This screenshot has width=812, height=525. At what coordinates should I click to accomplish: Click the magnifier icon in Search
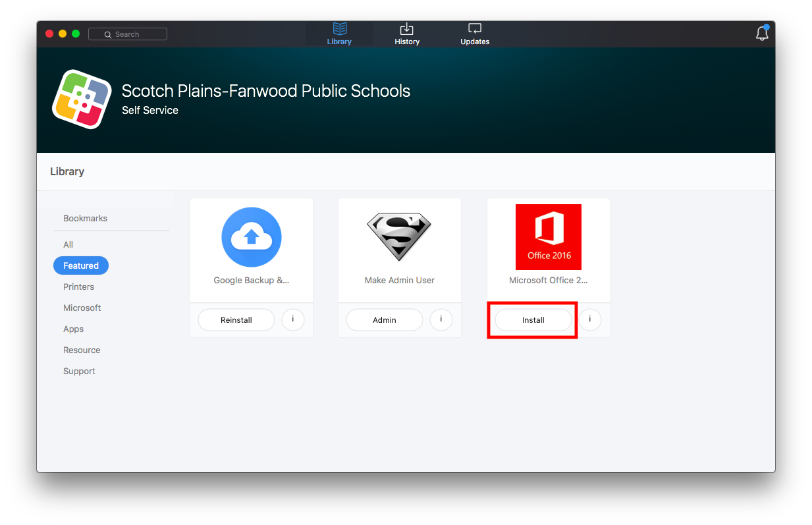click(108, 35)
